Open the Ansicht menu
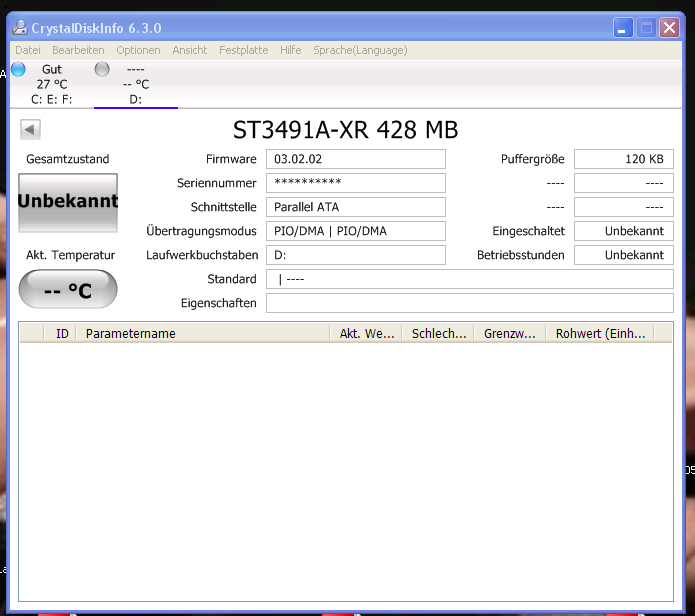 (x=190, y=50)
